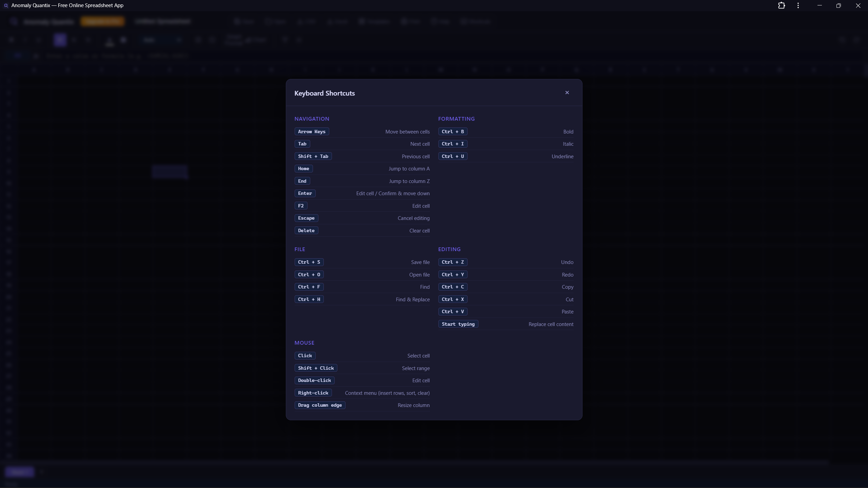
Task: Click the Shift + Tab key badge
Action: click(x=313, y=156)
